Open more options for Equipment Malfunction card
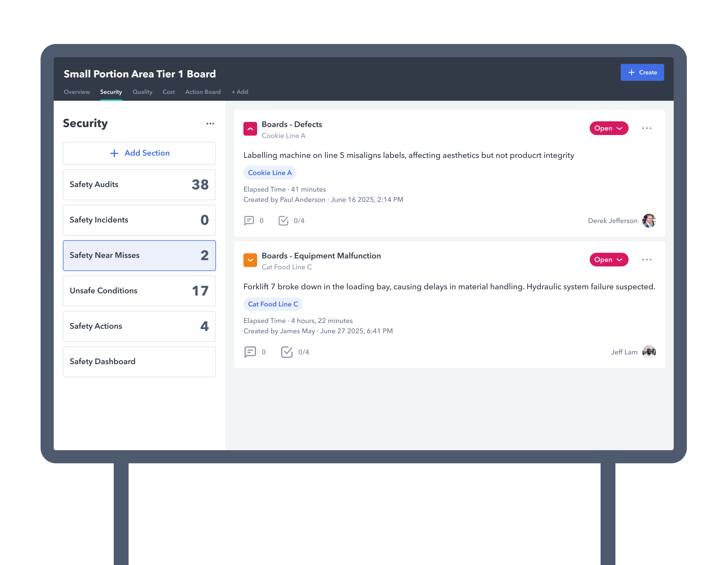728x565 pixels. pyautogui.click(x=646, y=260)
